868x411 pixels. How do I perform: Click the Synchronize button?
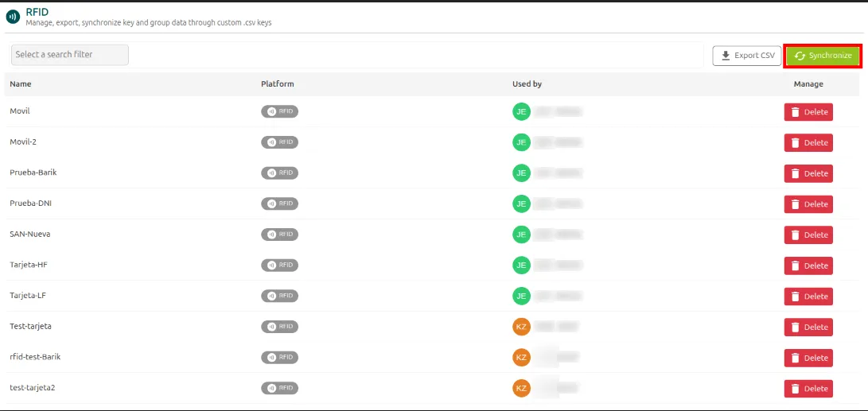[822, 56]
